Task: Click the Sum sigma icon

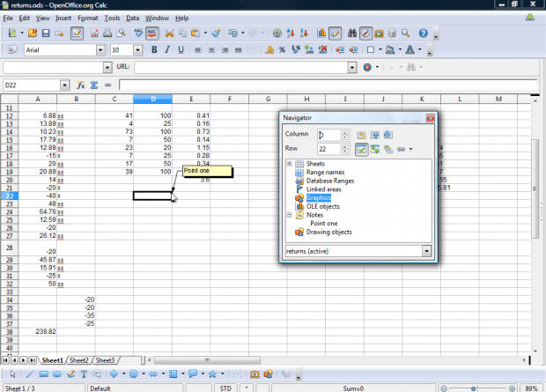Action: click(94, 85)
